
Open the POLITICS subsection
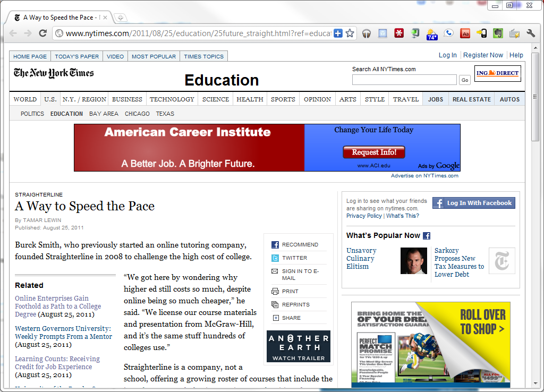point(32,114)
